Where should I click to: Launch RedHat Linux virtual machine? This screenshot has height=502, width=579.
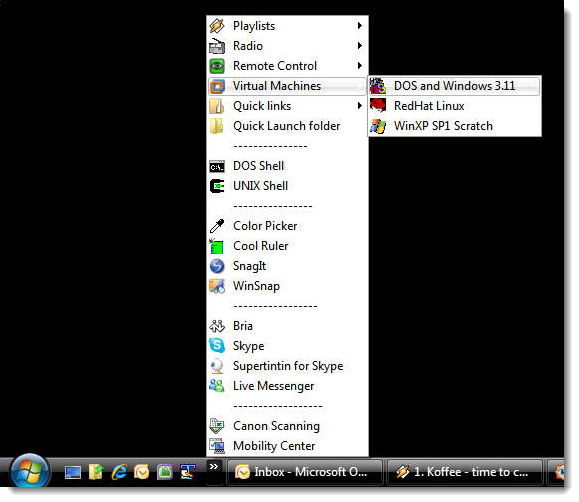455,106
